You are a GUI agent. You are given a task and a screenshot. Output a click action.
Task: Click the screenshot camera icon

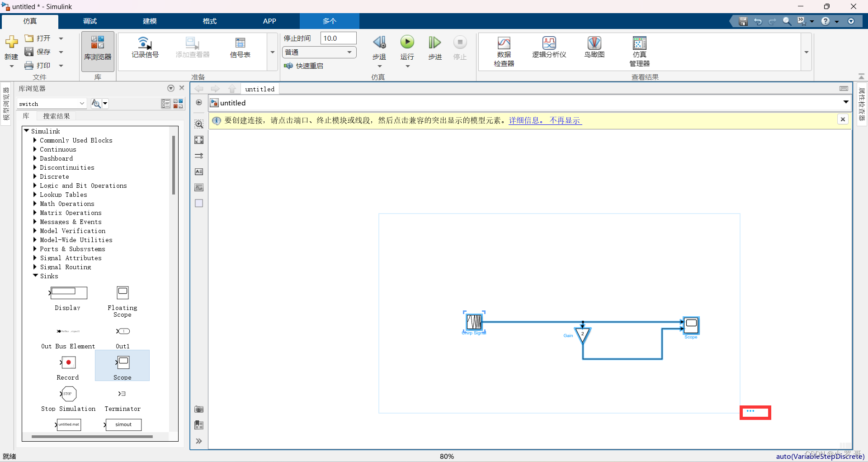click(x=199, y=409)
